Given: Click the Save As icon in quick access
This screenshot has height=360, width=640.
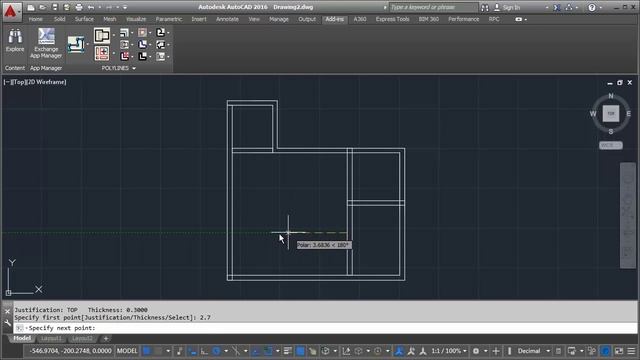Looking at the screenshot, I should pos(67,7).
